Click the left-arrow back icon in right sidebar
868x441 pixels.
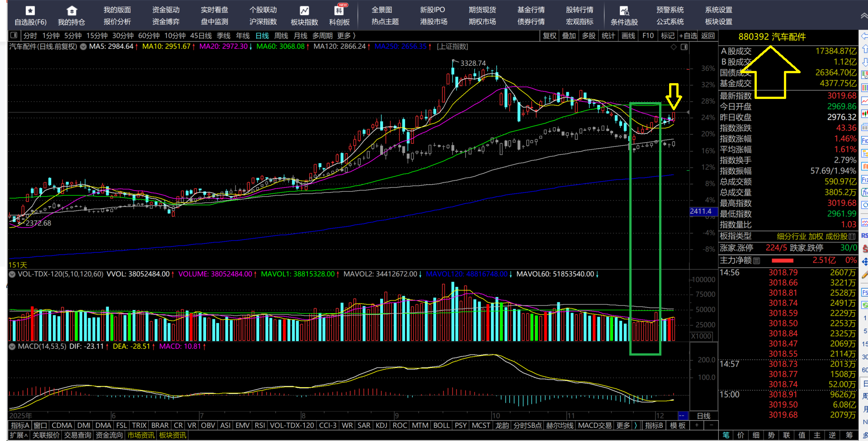864,36
